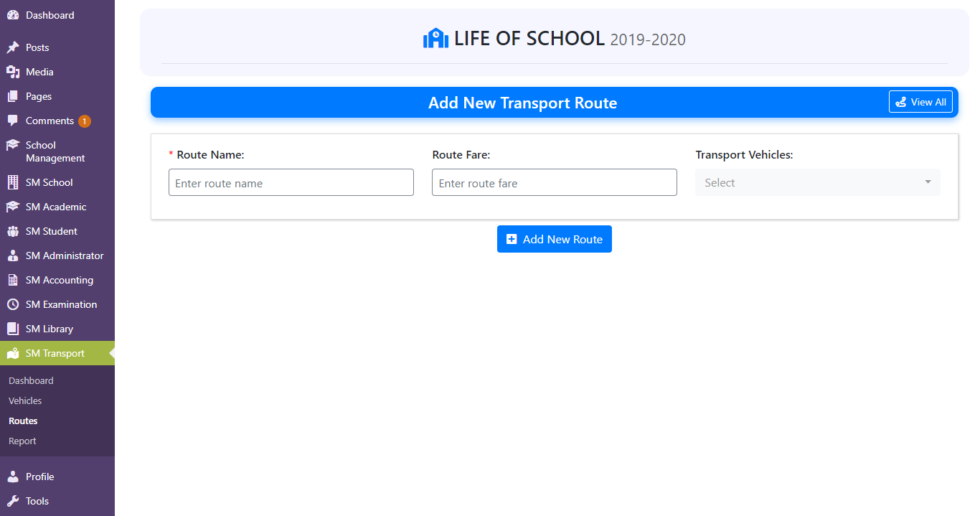Click the SM Examination clock icon
980x516 pixels.
coord(13,304)
